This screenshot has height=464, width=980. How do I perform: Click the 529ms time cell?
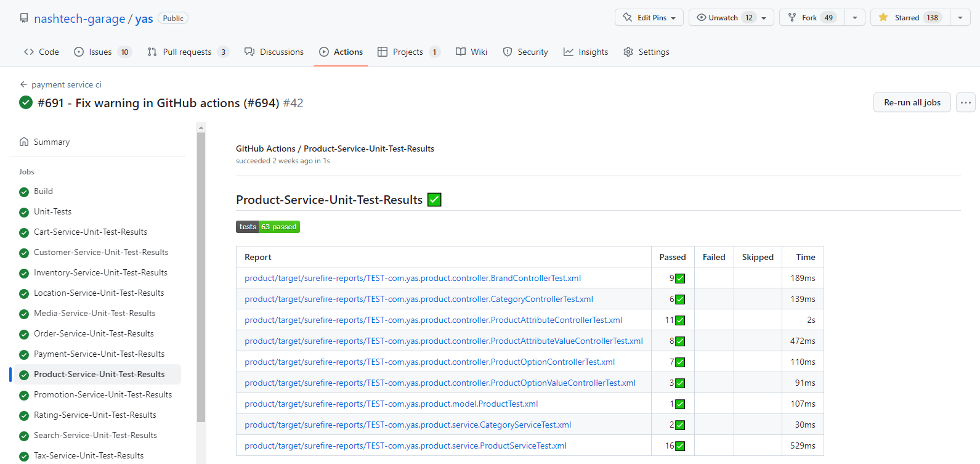point(803,446)
